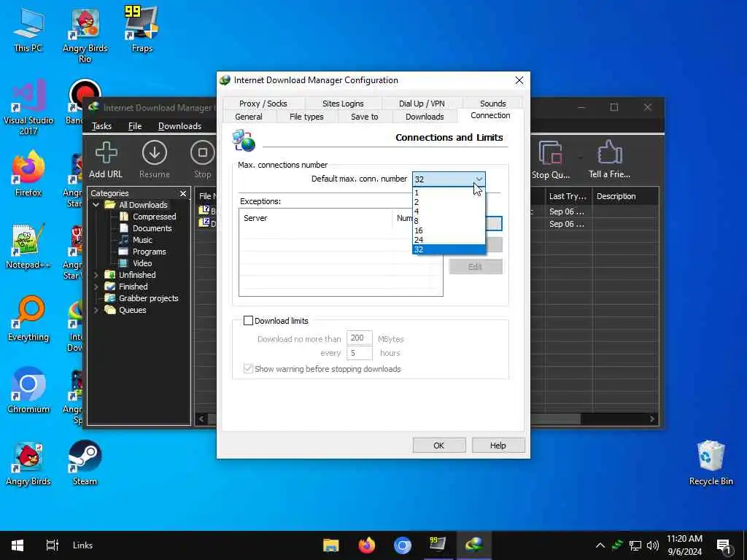This screenshot has height=560, width=747.
Task: Switch to the Downloads tab in Configuration
Action: tap(425, 117)
